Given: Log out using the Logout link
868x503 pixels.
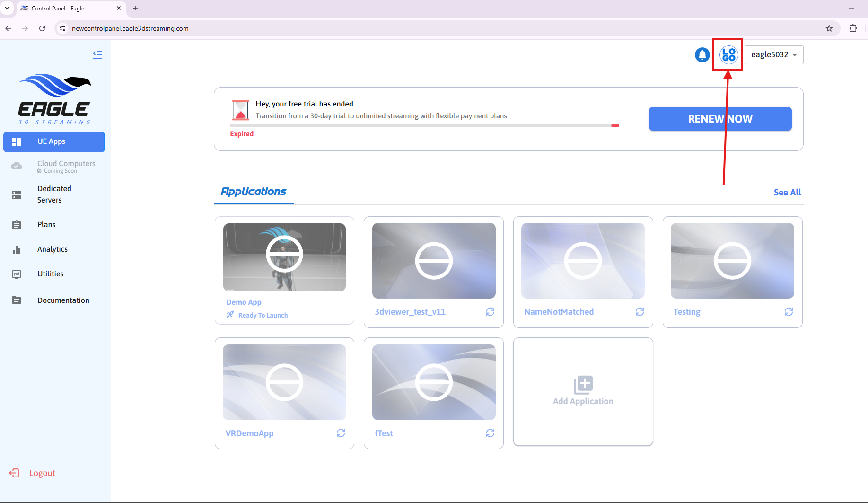Looking at the screenshot, I should (x=42, y=473).
